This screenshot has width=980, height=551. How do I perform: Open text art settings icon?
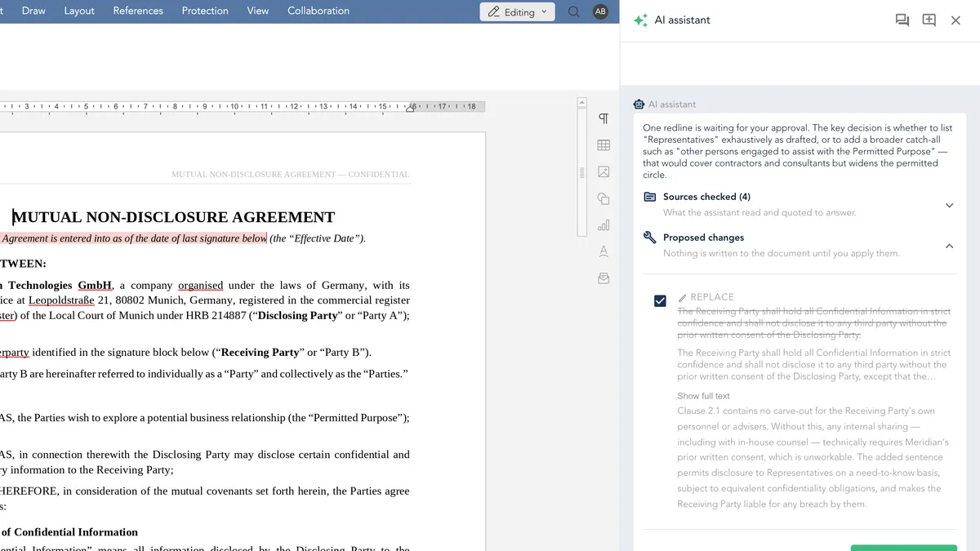click(x=604, y=251)
